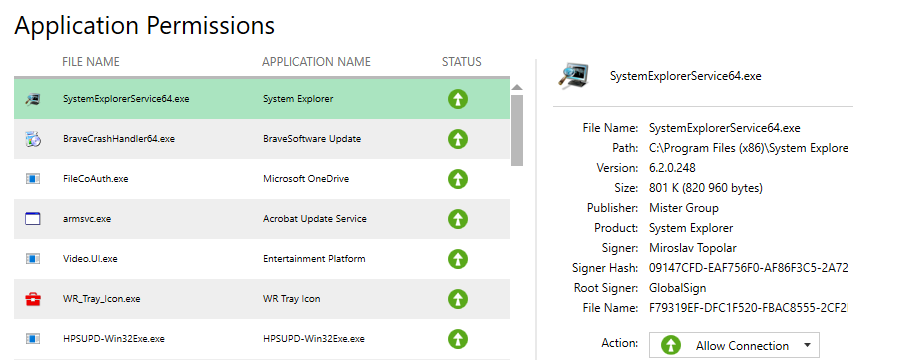
Task: Sort by FILE NAME column header
Action: tap(91, 62)
